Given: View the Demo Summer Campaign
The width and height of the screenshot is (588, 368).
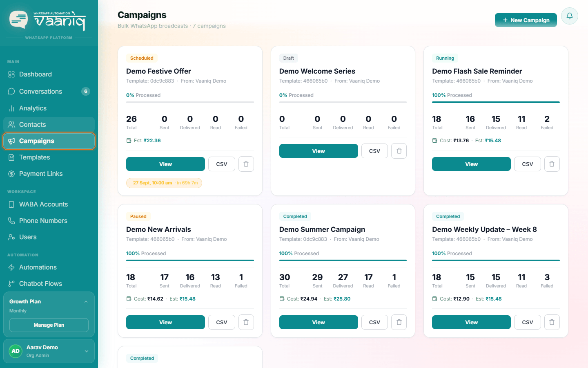Looking at the screenshot, I should pyautogui.click(x=318, y=322).
